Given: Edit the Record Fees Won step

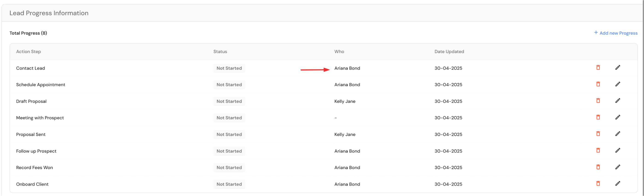Looking at the screenshot, I should 618,167.
